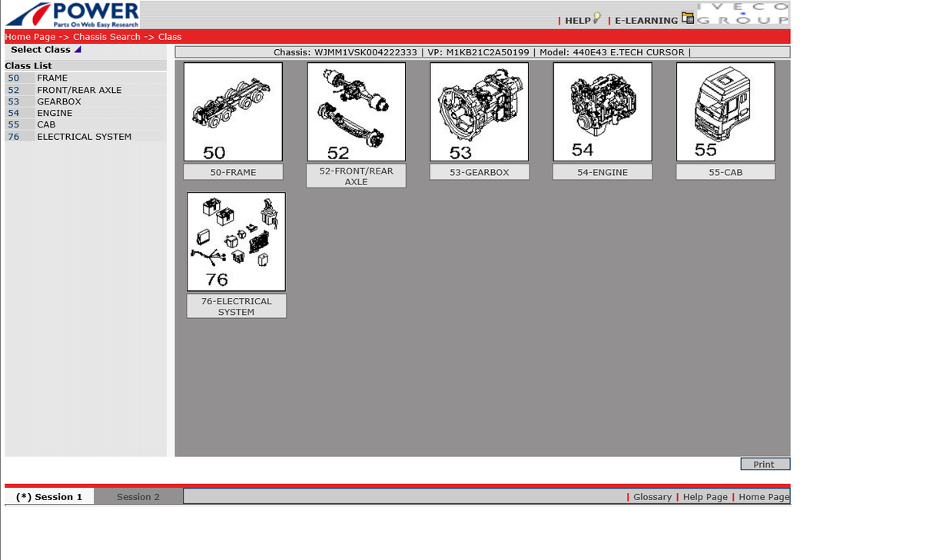Select the electrical system parts image

(x=236, y=241)
